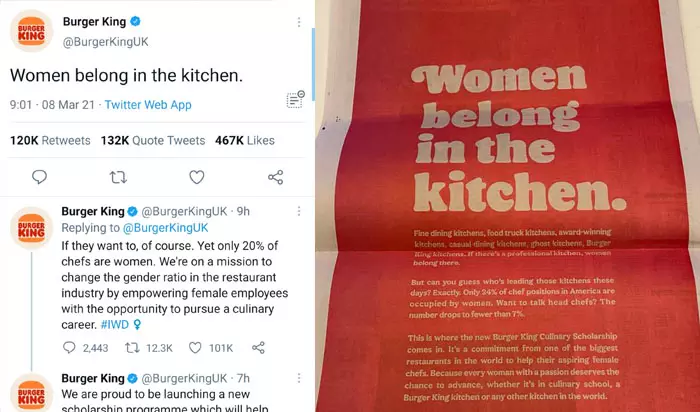Click the retweet icon under the main tweet

tap(118, 178)
